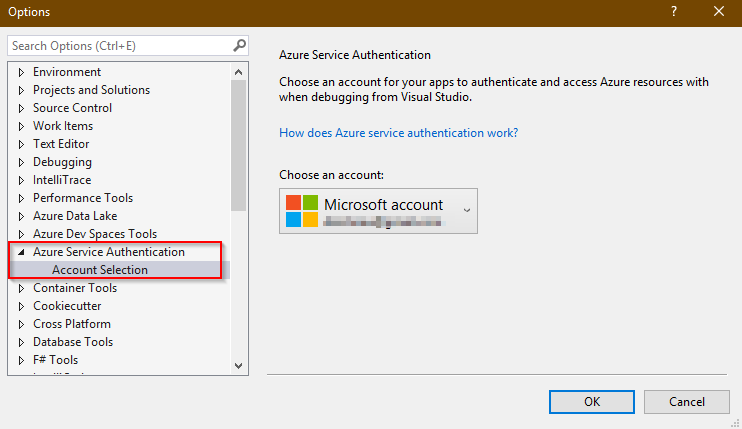The width and height of the screenshot is (742, 429).
Task: Select Database Tools category
Action: tap(73, 341)
